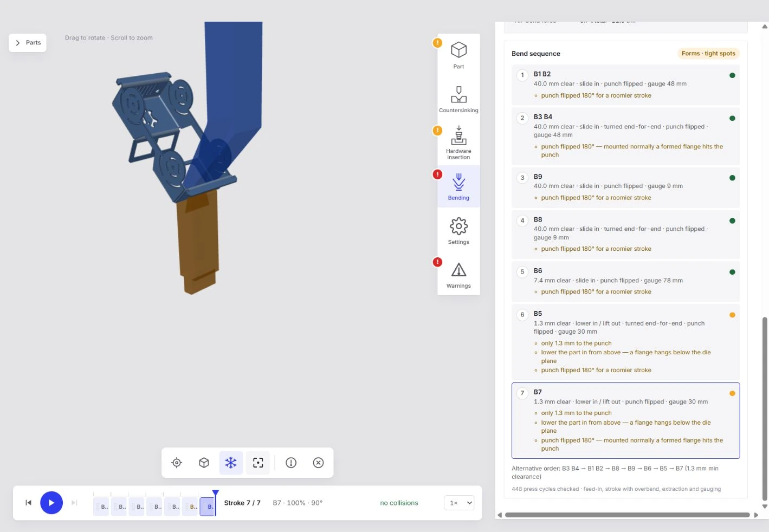The height and width of the screenshot is (532, 769).
Task: Click the circled X icon in toolbar
Action: point(318,463)
